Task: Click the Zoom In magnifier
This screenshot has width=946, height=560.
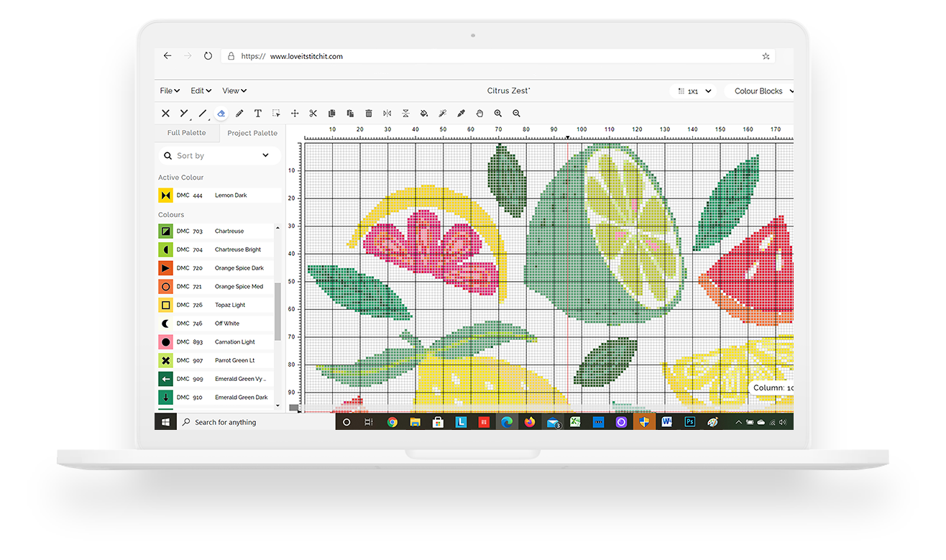Action: click(x=498, y=114)
